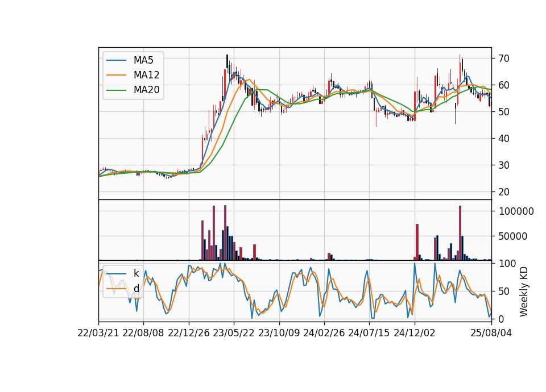Click the MA12 legend label
This screenshot has width=546, height=392.
pos(146,75)
